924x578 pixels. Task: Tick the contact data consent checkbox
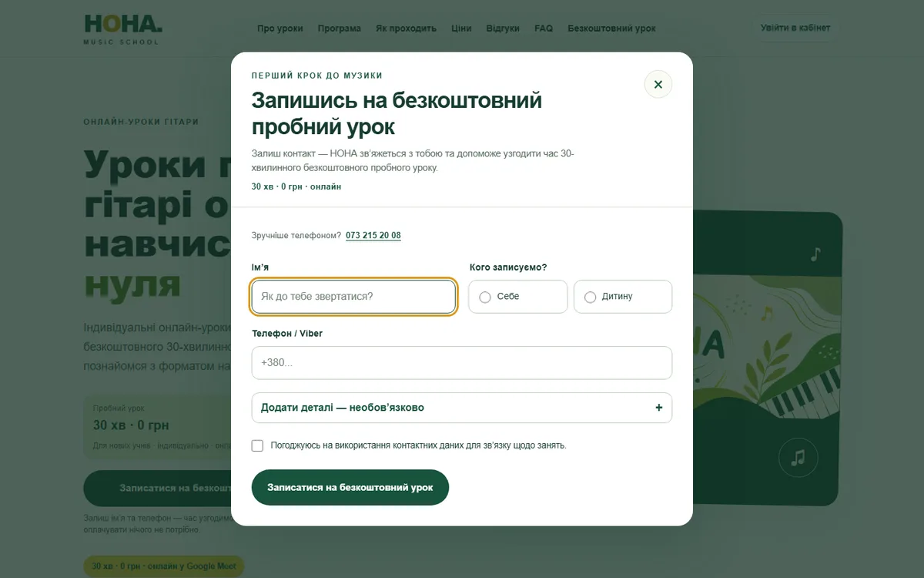click(258, 445)
